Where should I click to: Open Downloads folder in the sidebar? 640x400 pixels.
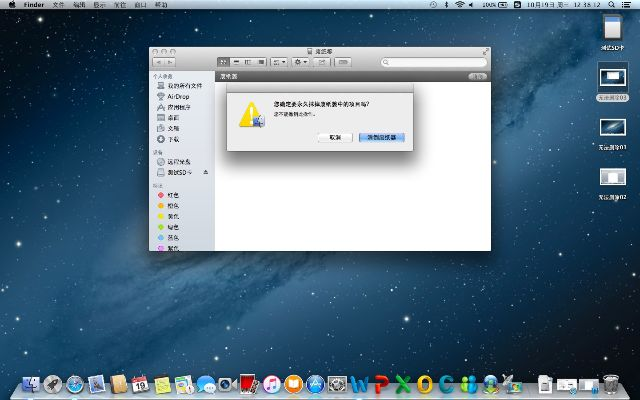click(173, 140)
